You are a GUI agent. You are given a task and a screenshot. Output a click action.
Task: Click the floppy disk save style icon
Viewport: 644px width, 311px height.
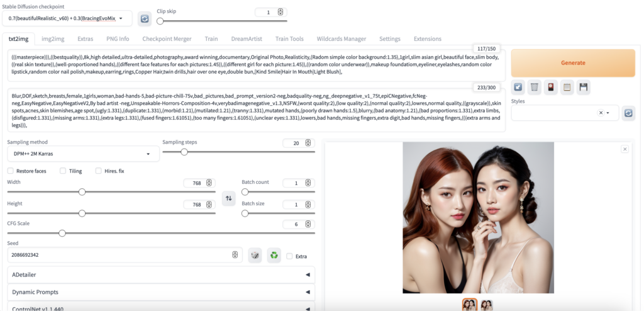[x=583, y=87]
